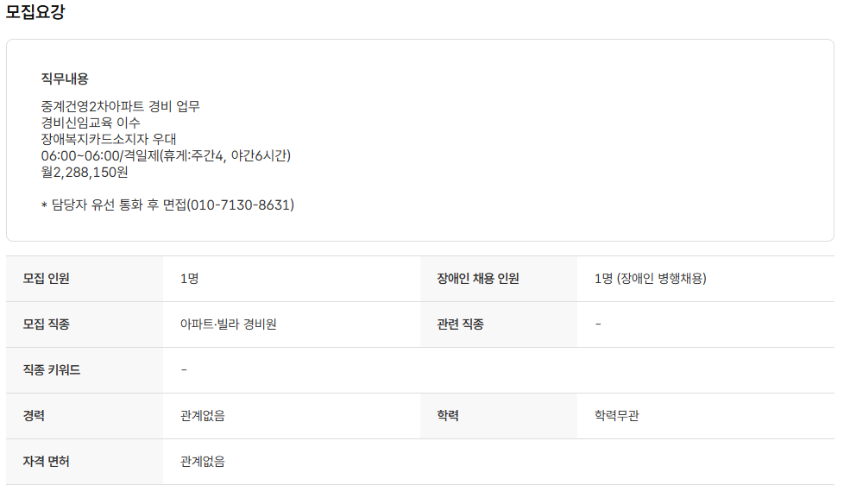Click the 장애인 채용 인원 label
850x504 pixels.
click(x=478, y=279)
